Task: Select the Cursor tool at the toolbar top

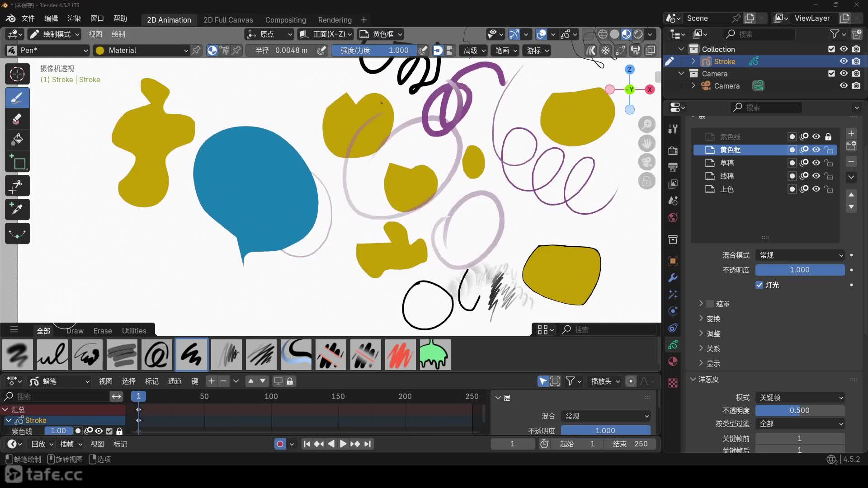Action: click(x=17, y=74)
